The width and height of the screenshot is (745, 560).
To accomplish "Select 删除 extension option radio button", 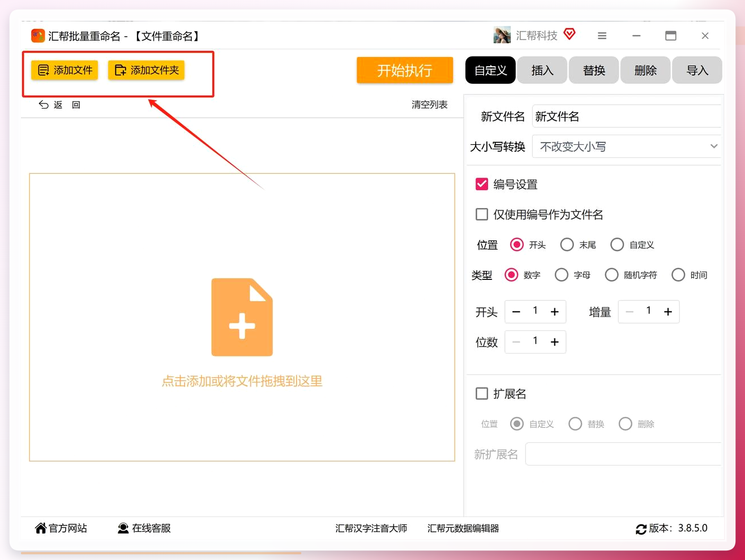I will [x=625, y=424].
